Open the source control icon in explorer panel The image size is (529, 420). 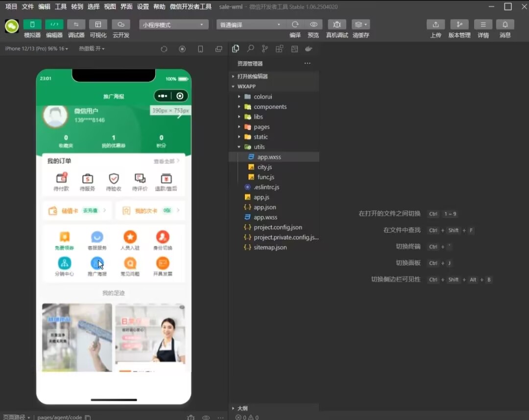264,49
